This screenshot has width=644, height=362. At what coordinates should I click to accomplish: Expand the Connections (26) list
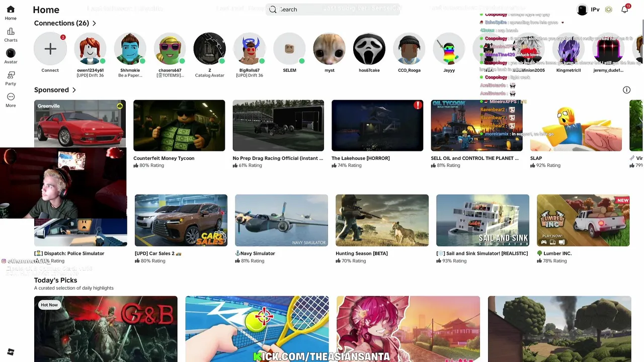(94, 23)
